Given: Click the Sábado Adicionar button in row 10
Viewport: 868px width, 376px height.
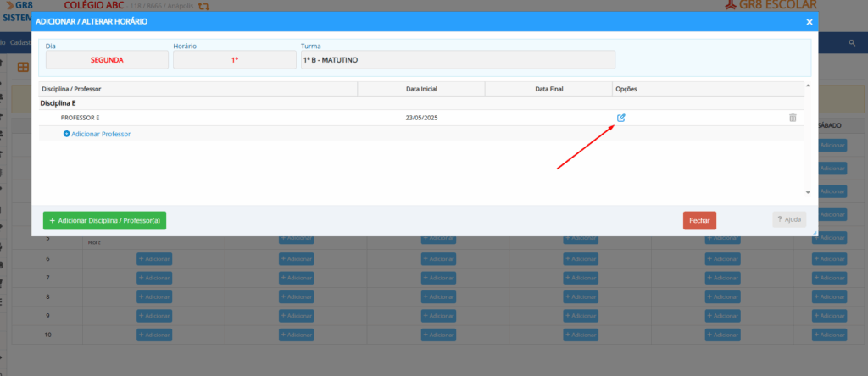Looking at the screenshot, I should [829, 335].
